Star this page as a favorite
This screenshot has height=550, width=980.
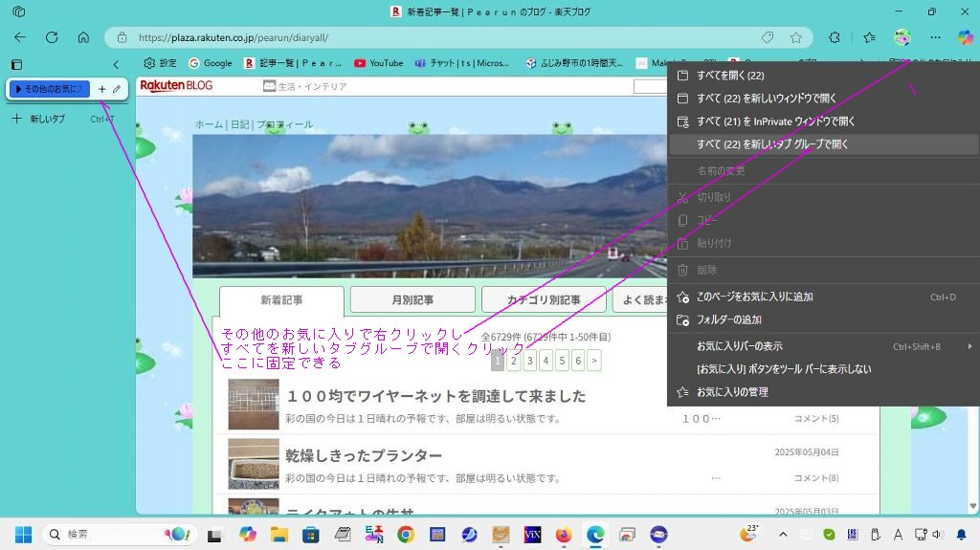point(795,37)
